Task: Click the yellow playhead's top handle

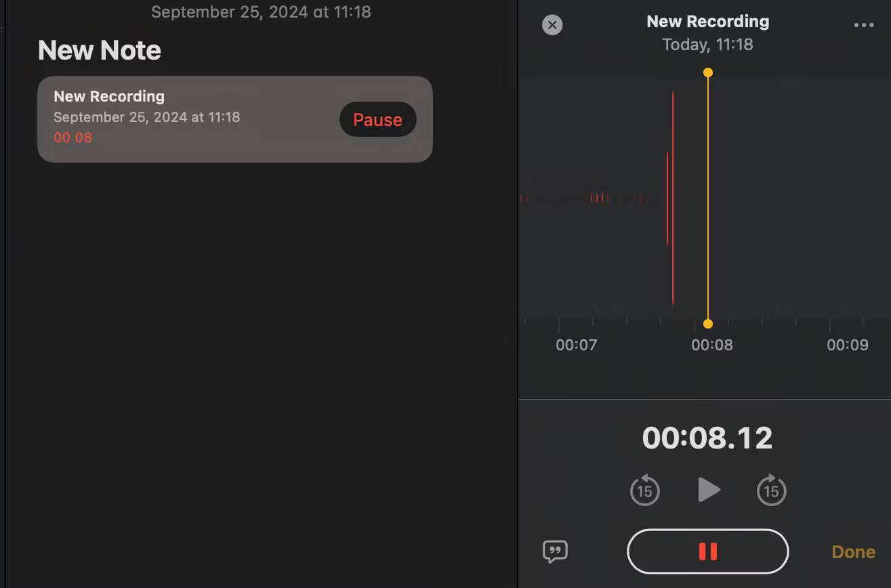Action: 707,72
